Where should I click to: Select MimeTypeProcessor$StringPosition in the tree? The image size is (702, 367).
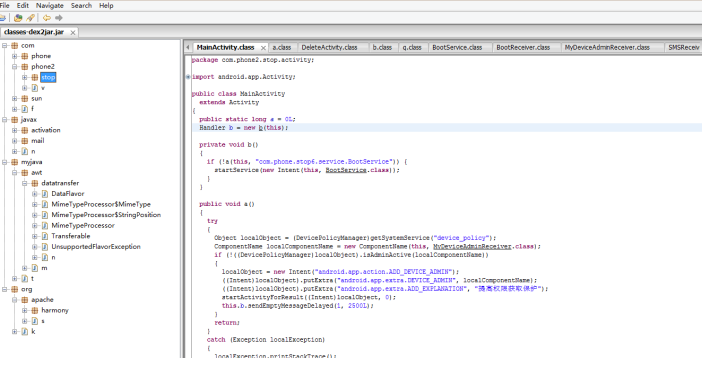pos(106,215)
